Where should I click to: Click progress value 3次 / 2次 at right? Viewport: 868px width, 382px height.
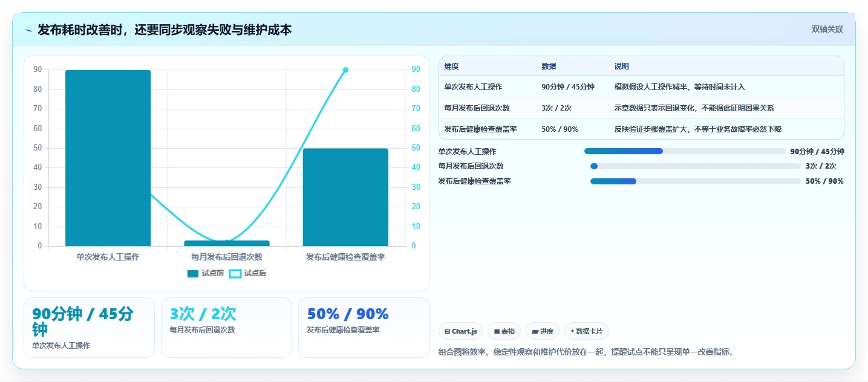pos(821,166)
